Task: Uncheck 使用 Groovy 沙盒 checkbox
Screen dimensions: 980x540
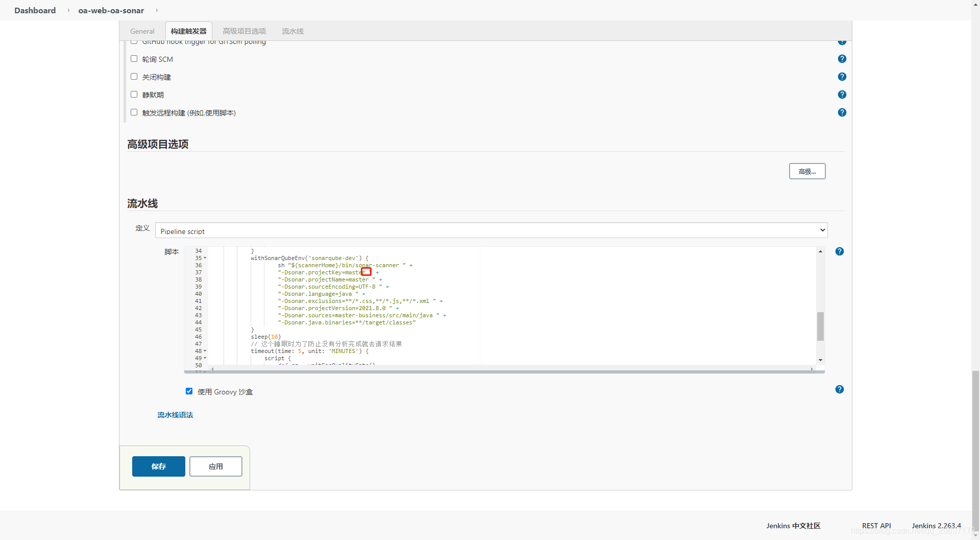Action: tap(189, 391)
